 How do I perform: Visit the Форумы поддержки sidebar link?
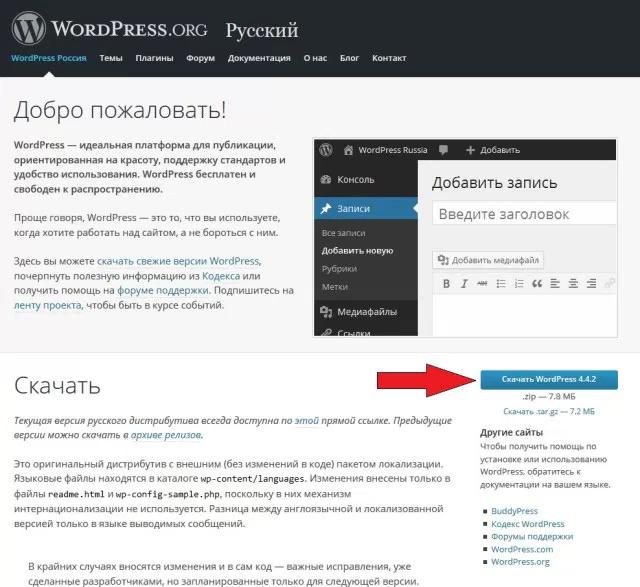(532, 536)
